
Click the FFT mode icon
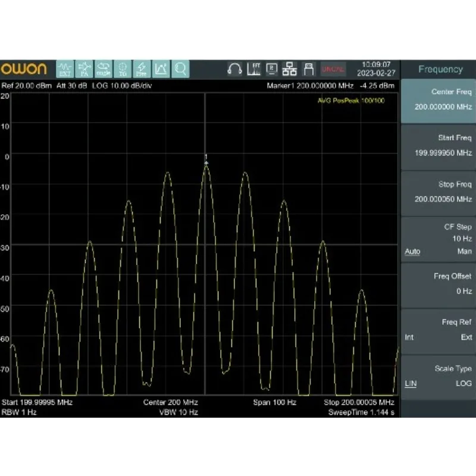[253, 69]
